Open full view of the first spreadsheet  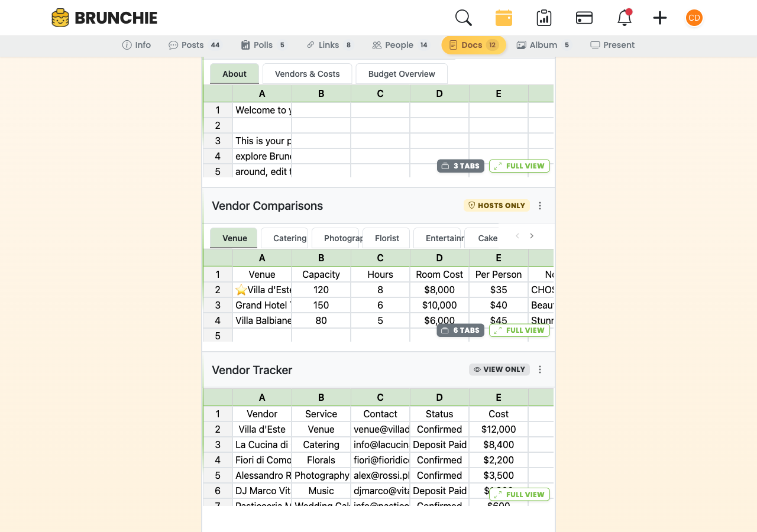click(519, 166)
